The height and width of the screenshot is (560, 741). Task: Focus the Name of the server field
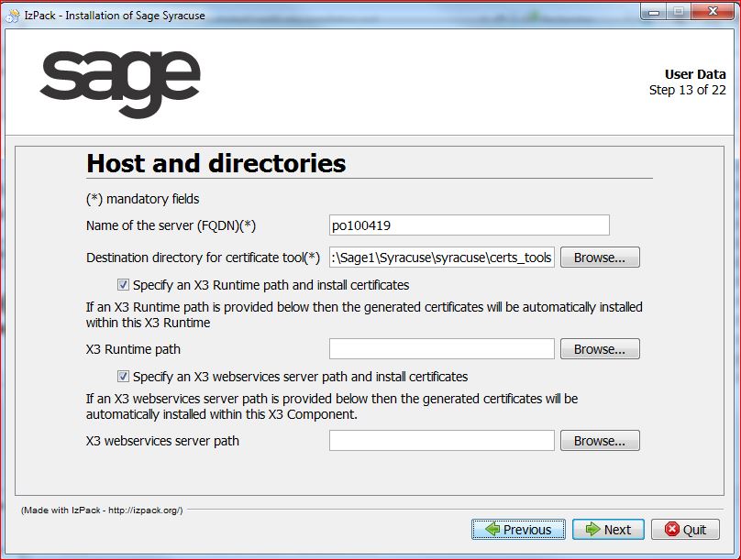point(469,225)
